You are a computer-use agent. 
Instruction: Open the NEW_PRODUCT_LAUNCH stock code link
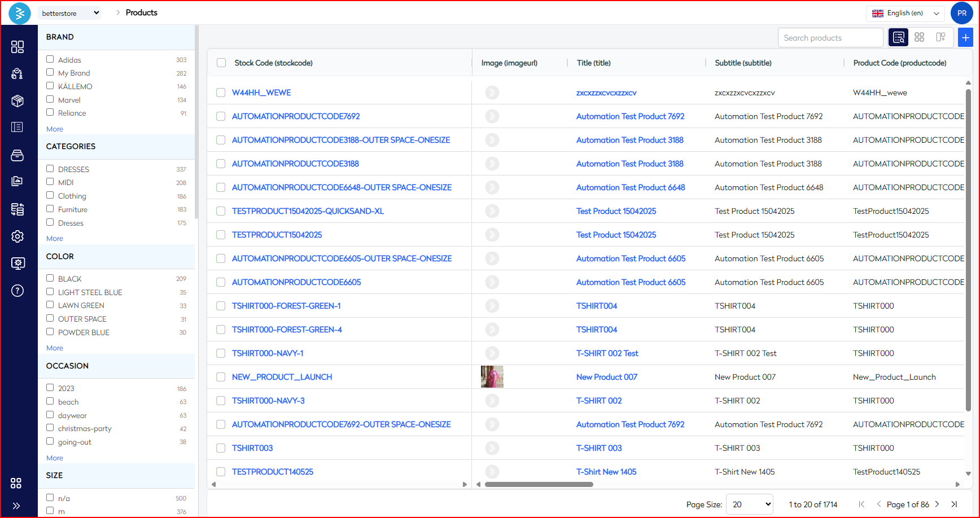[x=282, y=377]
